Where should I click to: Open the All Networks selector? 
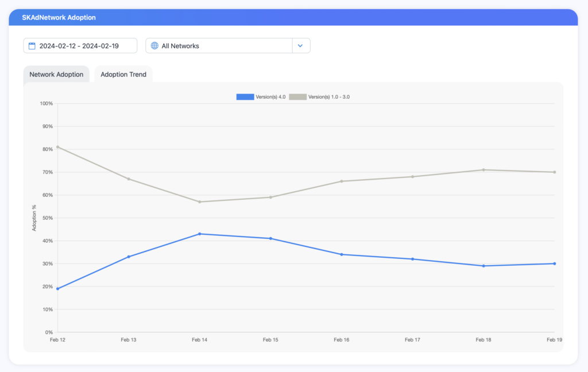[x=227, y=46]
